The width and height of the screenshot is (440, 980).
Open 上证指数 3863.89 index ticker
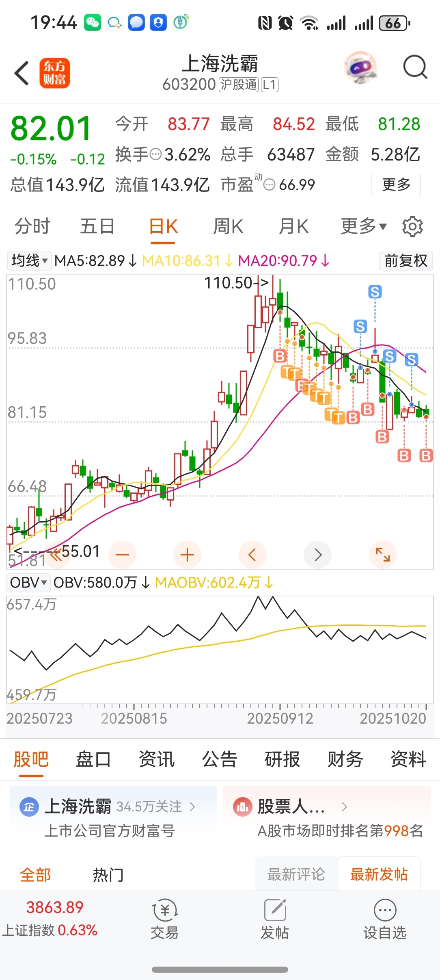click(51, 918)
